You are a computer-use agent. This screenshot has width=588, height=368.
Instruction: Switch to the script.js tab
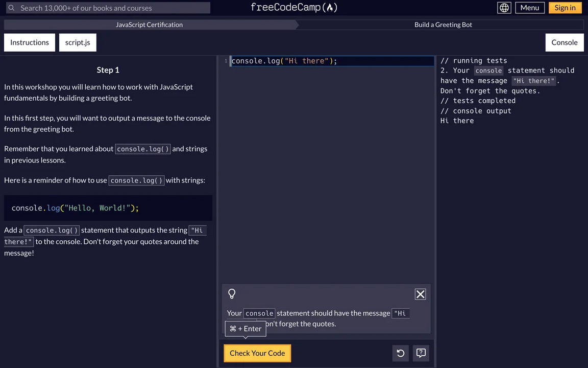(x=78, y=42)
